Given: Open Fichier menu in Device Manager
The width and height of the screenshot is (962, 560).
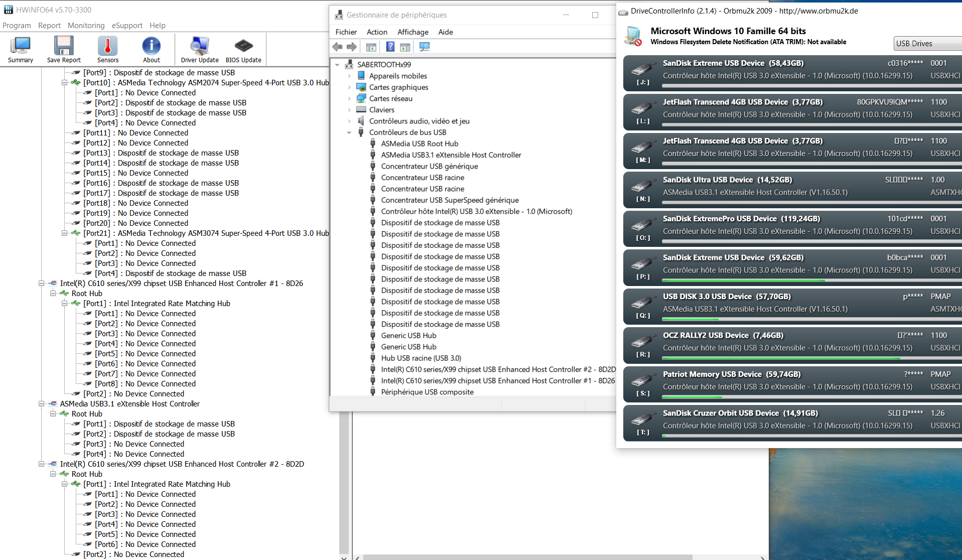Looking at the screenshot, I should (346, 32).
